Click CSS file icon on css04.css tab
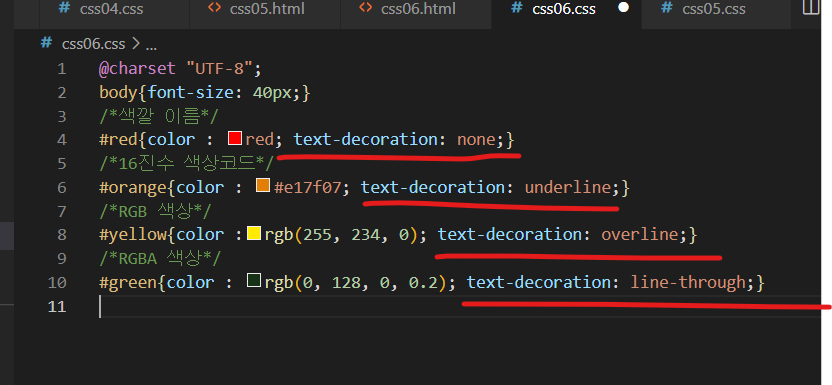The image size is (832, 385). pos(64,8)
